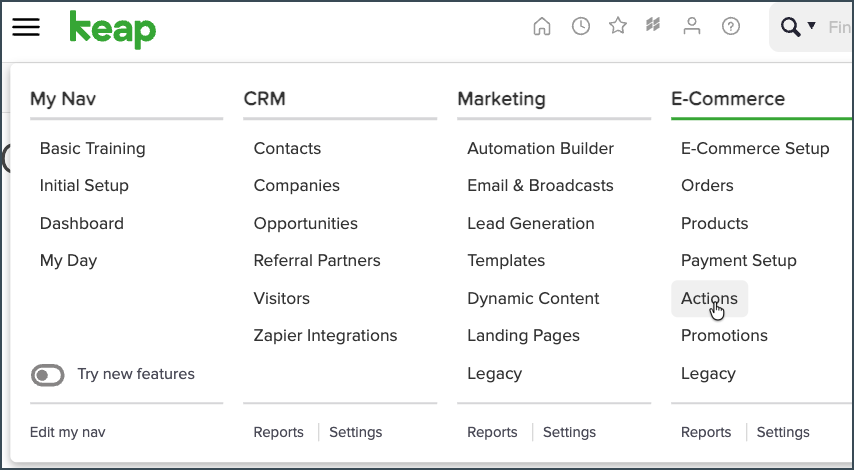Screen dimensions: 854x470
Task: Open Email & Broadcasts
Action: pyautogui.click(x=540, y=186)
